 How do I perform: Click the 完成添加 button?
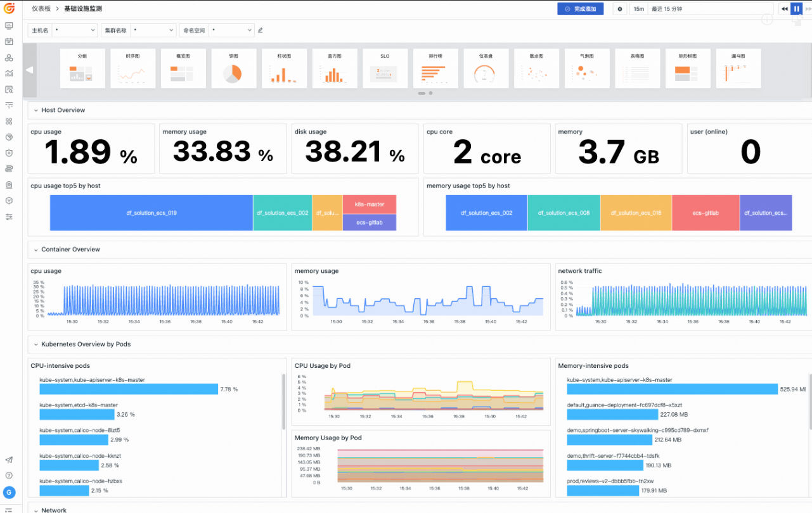581,9
